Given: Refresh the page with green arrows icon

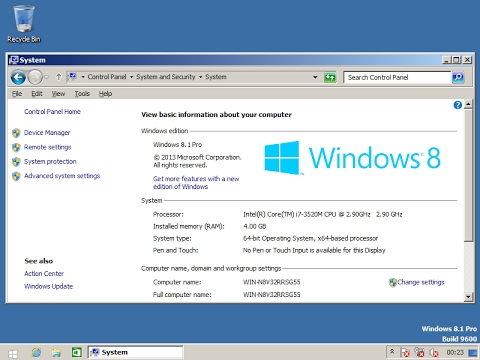Looking at the screenshot, I should pos(330,77).
